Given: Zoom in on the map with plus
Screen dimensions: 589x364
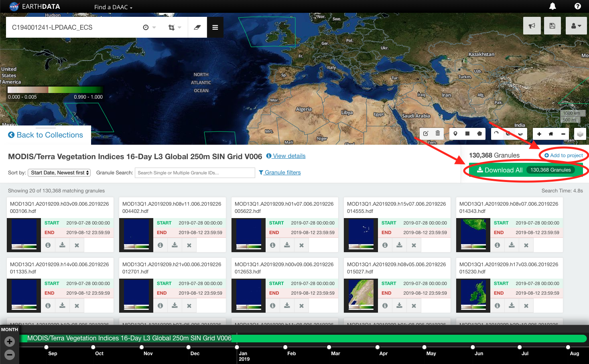Looking at the screenshot, I should (x=539, y=133).
